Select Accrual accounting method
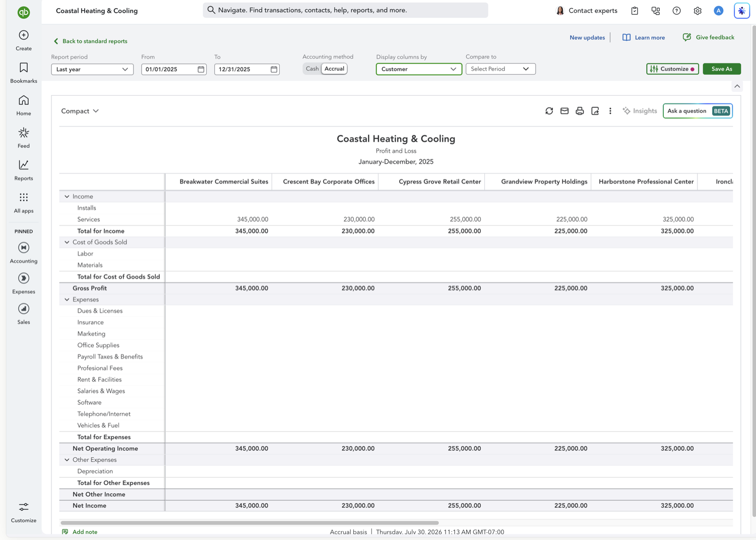 (x=334, y=69)
